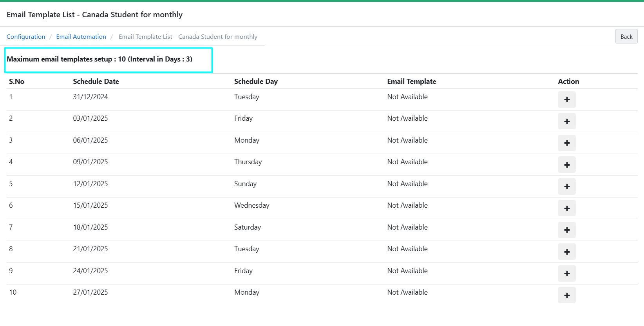Screen dimensions: 644x326
Task: Add email template for 09/01/2025 Thursday
Action: [566, 165]
